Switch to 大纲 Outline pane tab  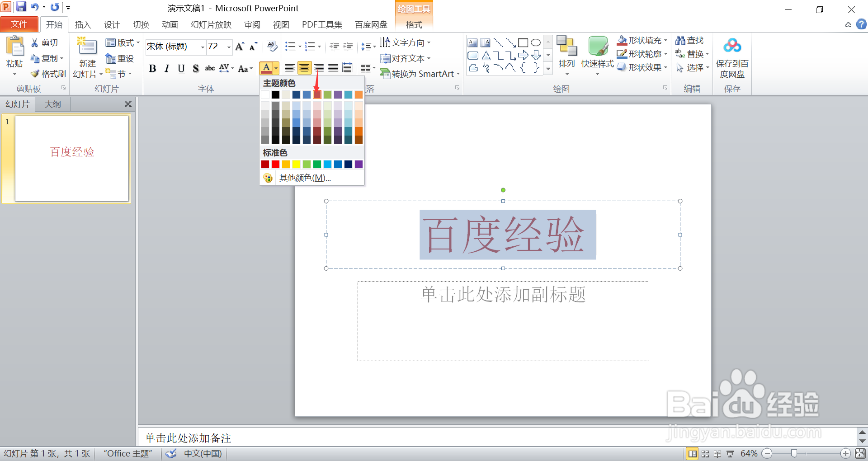pos(53,104)
